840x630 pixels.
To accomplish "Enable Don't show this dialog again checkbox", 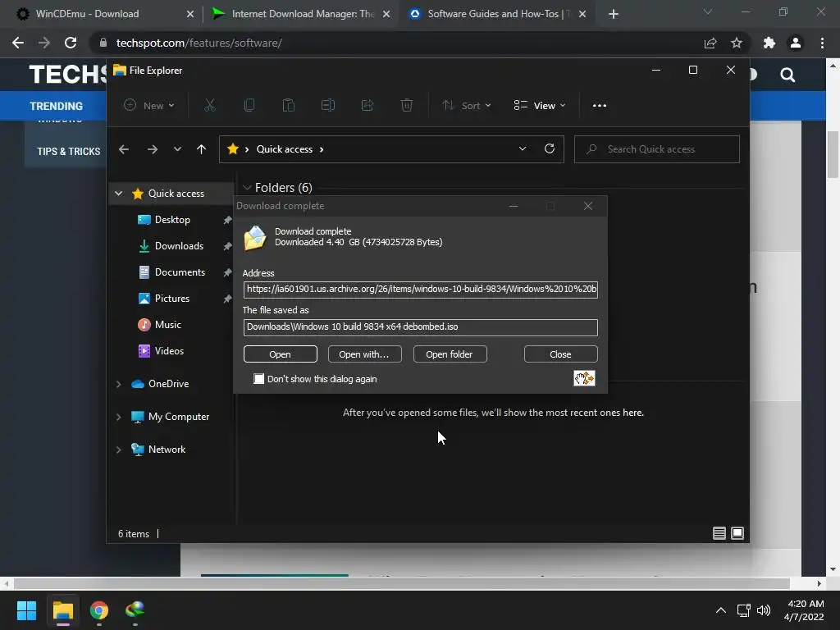I will tap(258, 379).
